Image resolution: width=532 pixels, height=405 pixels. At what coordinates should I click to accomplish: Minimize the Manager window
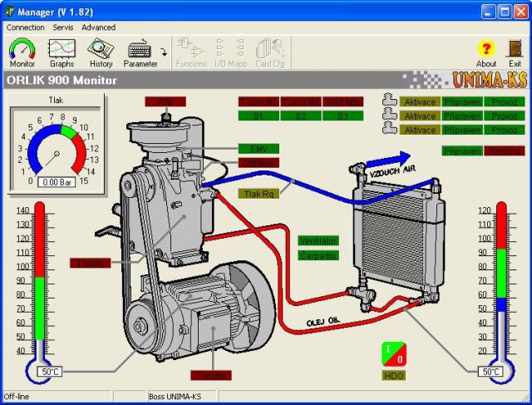click(488, 12)
